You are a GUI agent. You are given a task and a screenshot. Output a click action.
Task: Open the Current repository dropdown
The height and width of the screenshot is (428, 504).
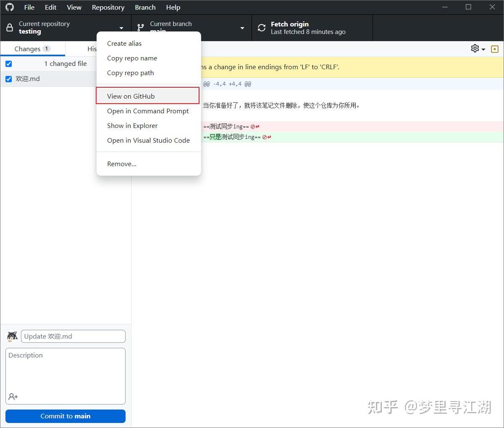pyautogui.click(x=121, y=28)
